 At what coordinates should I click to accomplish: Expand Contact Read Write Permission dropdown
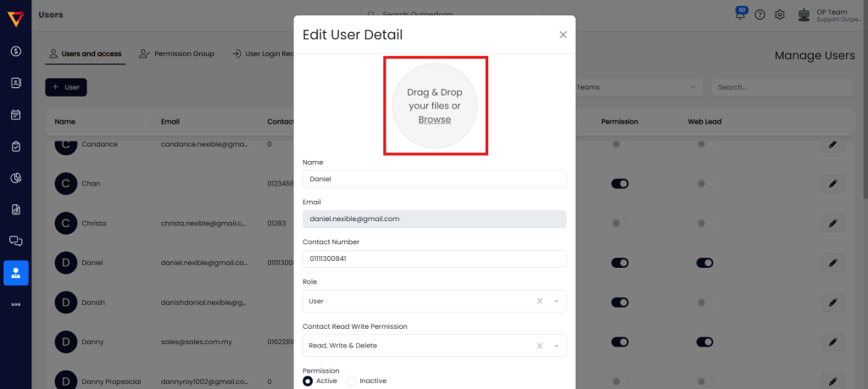[556, 346]
